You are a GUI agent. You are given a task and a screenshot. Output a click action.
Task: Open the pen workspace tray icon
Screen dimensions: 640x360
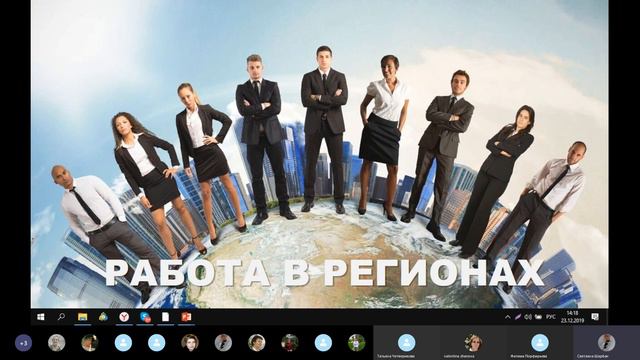[x=518, y=317]
